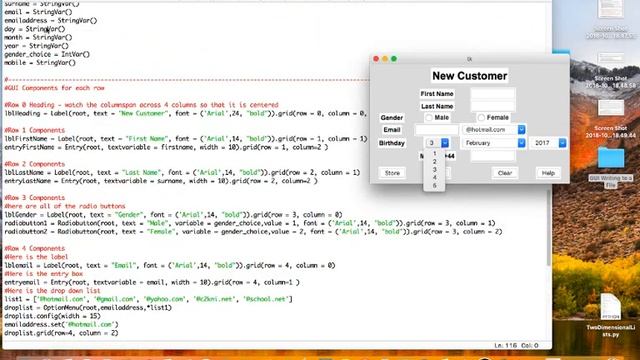Click the 'year = StringVar()' code line

point(36,46)
